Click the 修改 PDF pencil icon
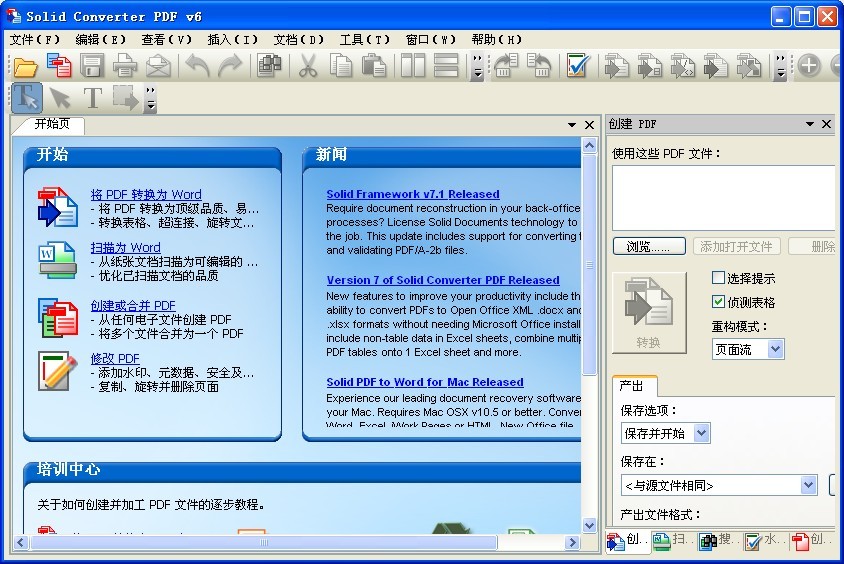Image resolution: width=844 pixels, height=564 pixels. (x=57, y=371)
